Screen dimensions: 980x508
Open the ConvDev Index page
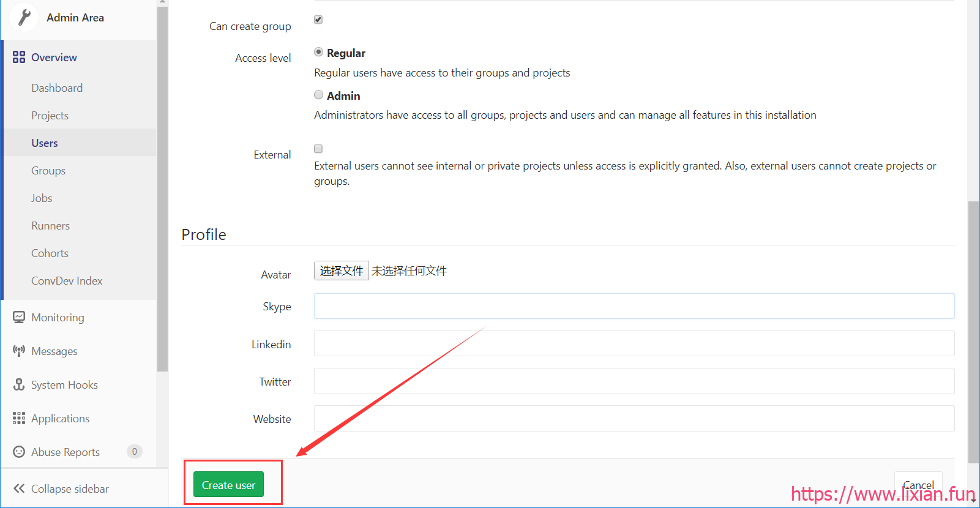pos(67,281)
